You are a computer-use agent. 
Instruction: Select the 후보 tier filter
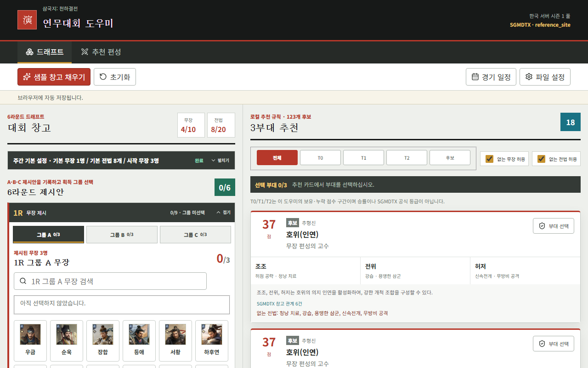click(x=450, y=157)
